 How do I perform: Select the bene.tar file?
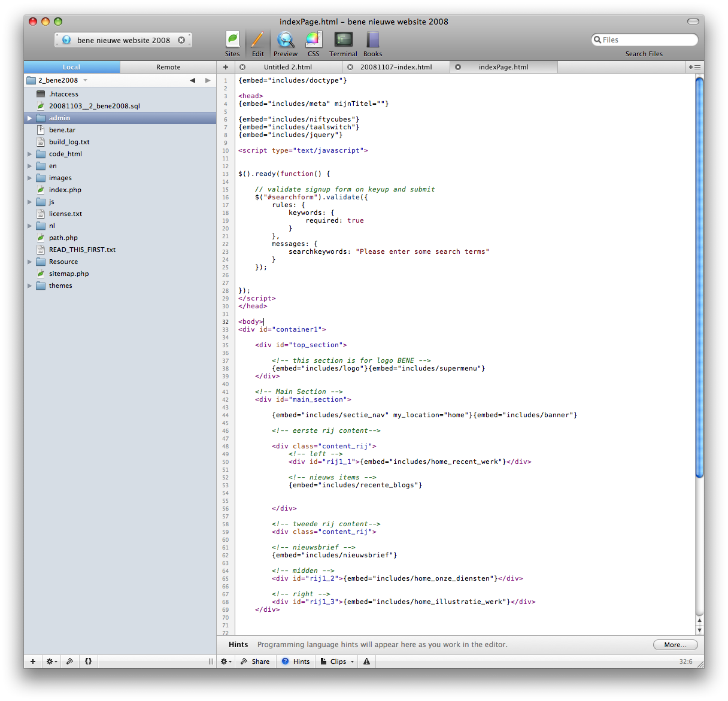pos(120,130)
